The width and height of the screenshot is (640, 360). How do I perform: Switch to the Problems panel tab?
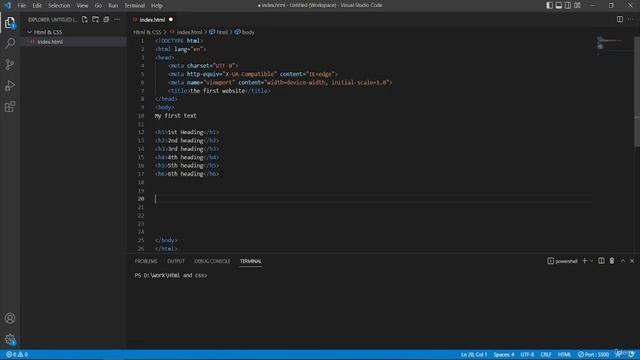(x=146, y=261)
